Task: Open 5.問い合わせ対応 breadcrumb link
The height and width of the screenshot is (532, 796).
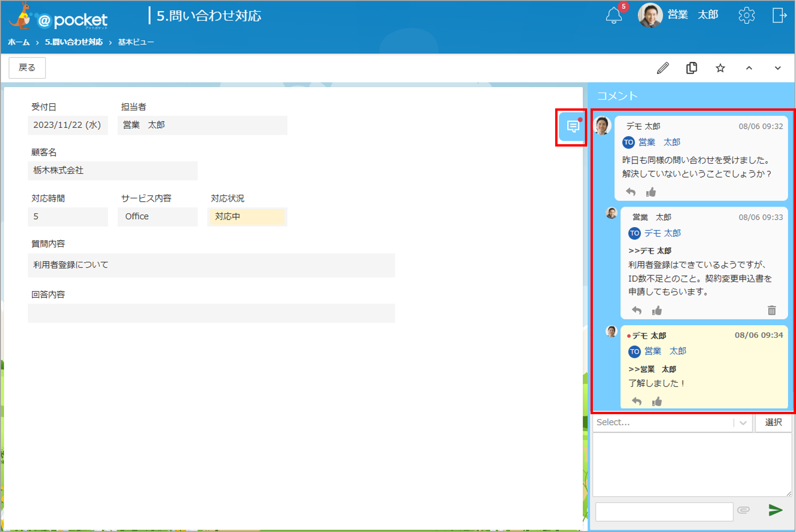Action: pyautogui.click(x=74, y=42)
